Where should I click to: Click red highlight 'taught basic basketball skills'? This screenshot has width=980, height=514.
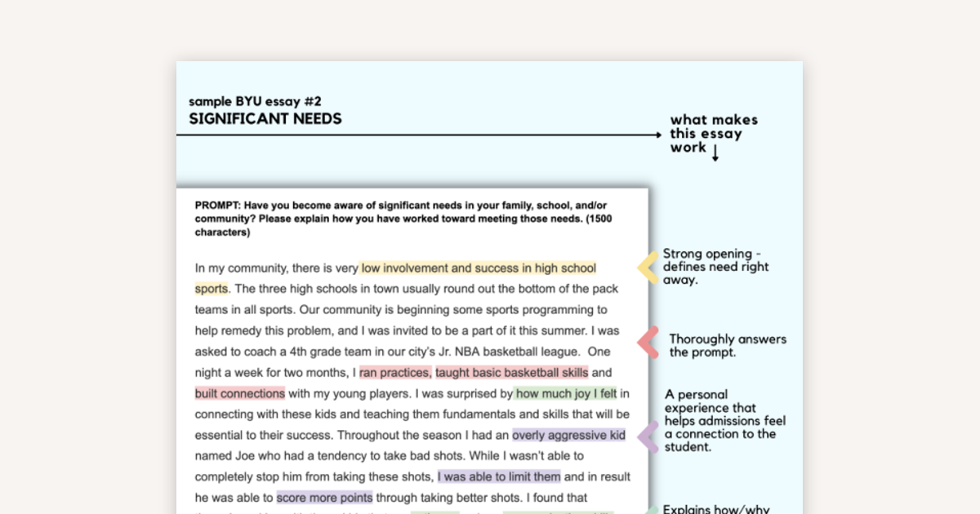(512, 373)
